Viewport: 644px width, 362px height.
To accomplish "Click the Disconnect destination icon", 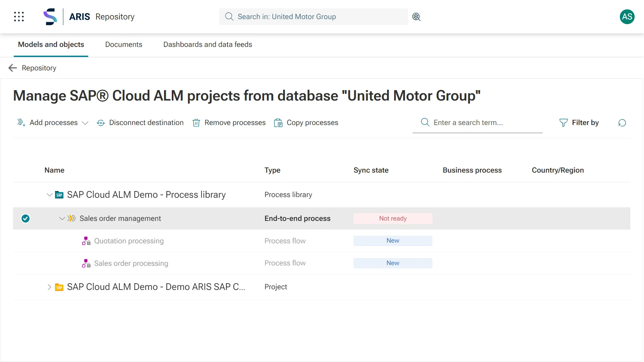I will coord(101,123).
